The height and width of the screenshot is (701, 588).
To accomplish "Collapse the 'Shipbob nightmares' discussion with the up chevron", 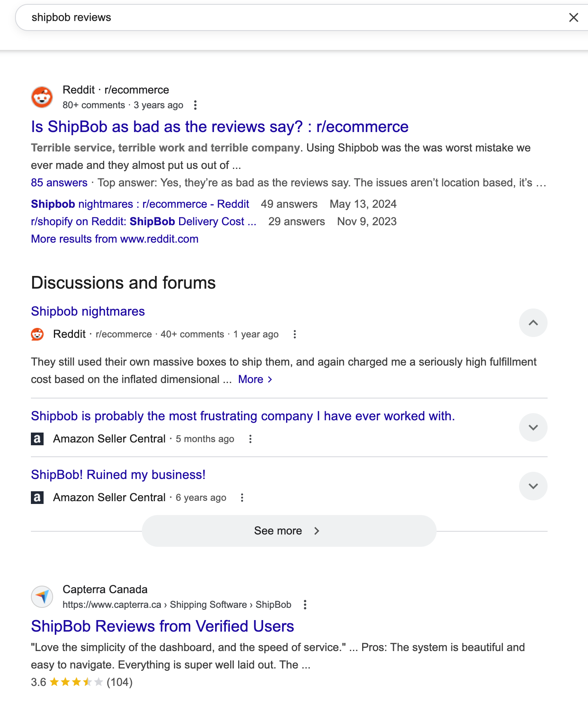I will click(533, 323).
